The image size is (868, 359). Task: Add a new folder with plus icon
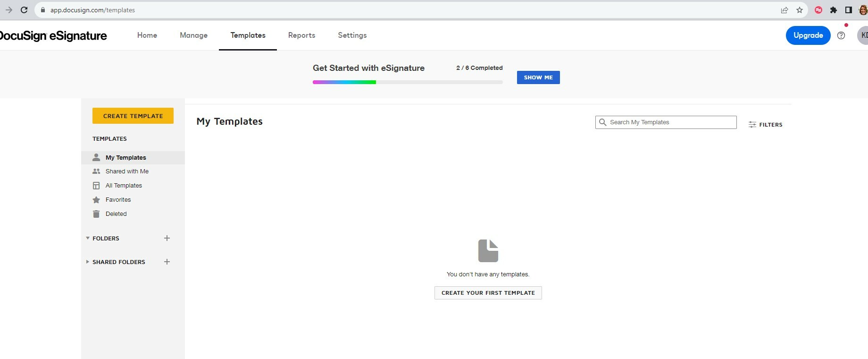coord(167,238)
